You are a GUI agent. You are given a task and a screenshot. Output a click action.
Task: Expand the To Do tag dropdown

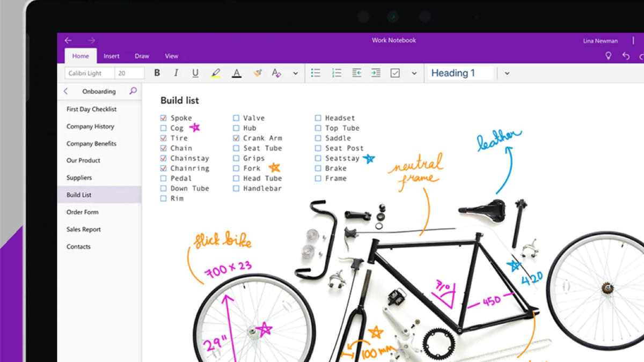pyautogui.click(x=414, y=72)
